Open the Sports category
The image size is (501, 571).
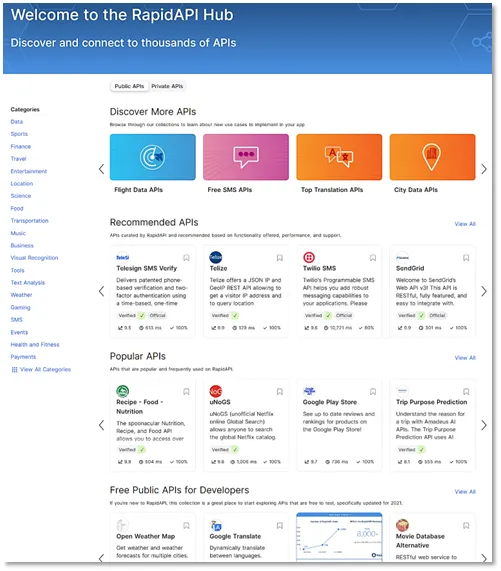(x=19, y=134)
